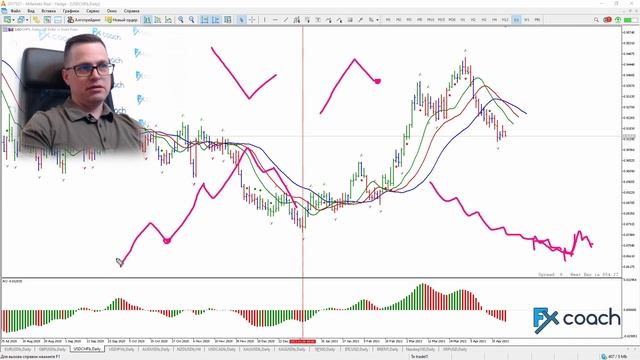Select the active USDCHF Daily chart tab
The image size is (640, 360).
coord(87,349)
